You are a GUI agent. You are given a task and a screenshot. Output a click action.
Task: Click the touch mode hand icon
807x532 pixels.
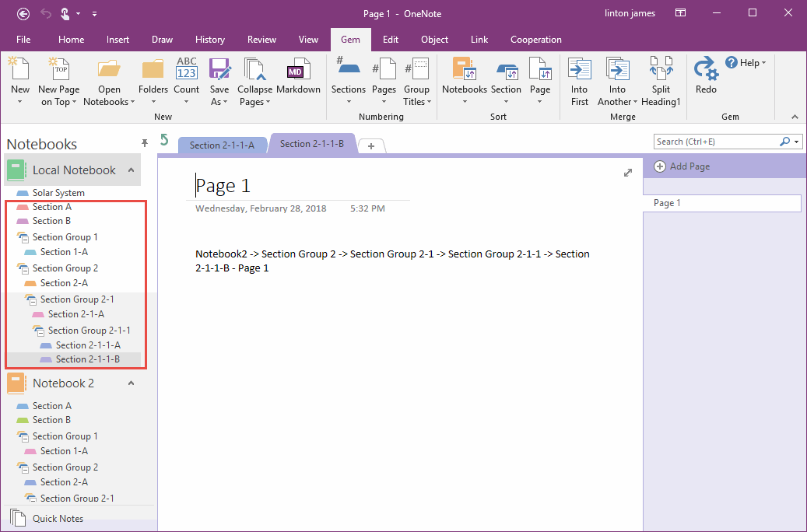[65, 14]
